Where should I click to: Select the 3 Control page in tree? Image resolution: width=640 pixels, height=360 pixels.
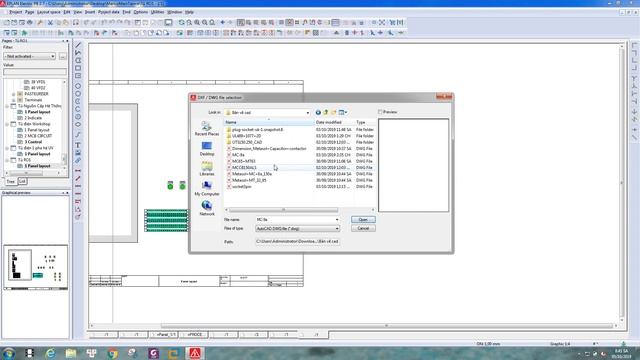[33, 142]
